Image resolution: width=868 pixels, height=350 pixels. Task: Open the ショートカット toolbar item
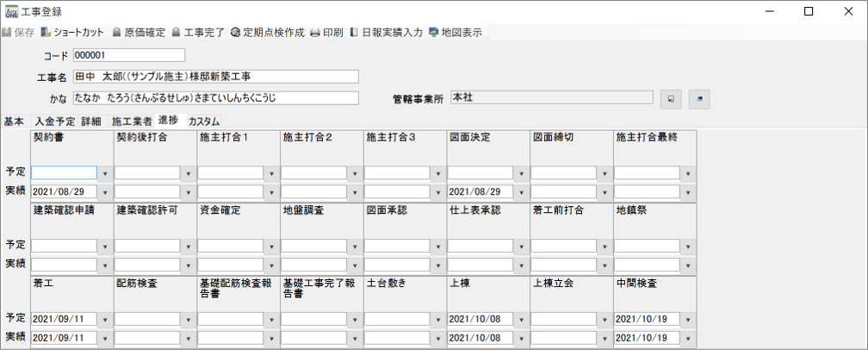click(72, 33)
